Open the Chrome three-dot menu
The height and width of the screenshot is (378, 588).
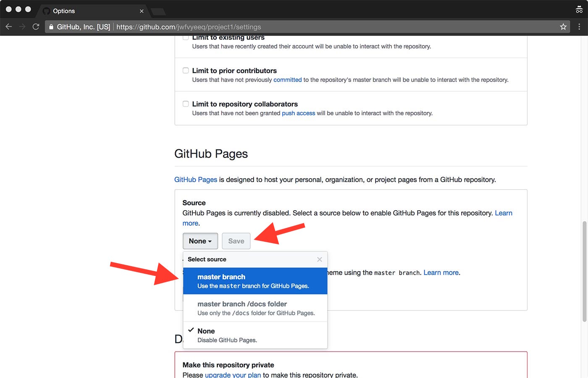pyautogui.click(x=579, y=27)
